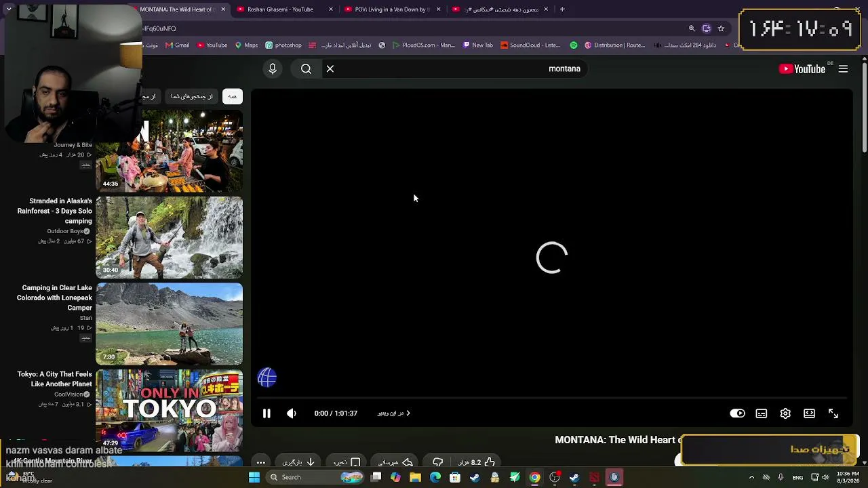Open the Spotify bookmark icon

tap(574, 45)
